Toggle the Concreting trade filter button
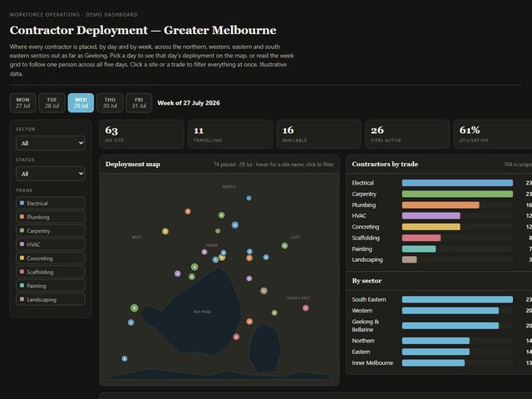The height and width of the screenshot is (399, 532). pos(51,259)
